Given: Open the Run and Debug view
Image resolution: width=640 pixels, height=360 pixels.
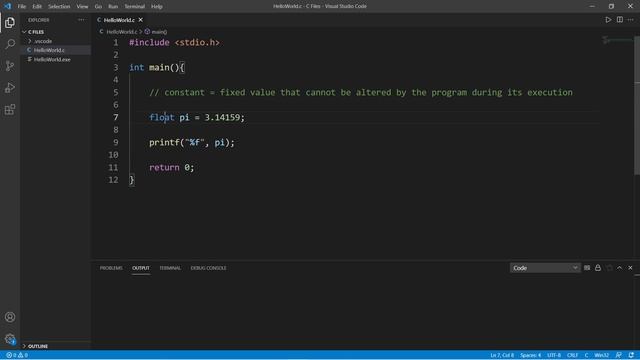Looking at the screenshot, I should 10,87.
